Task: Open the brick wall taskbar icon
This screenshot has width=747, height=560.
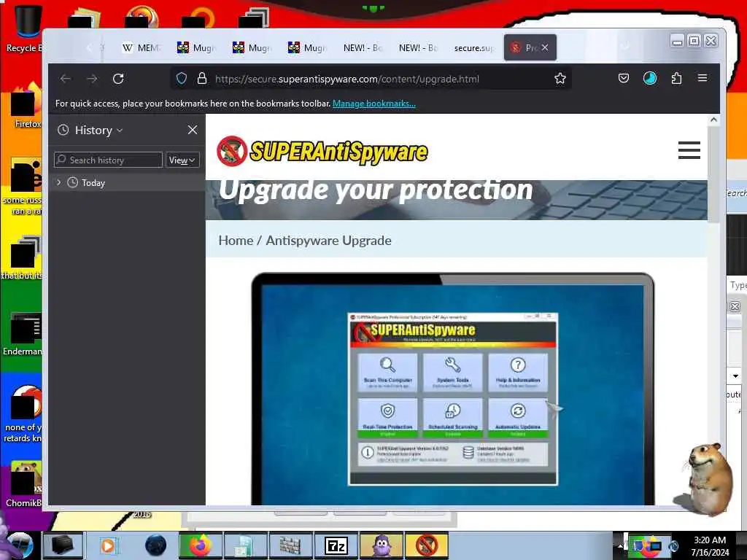Action: [x=290, y=545]
